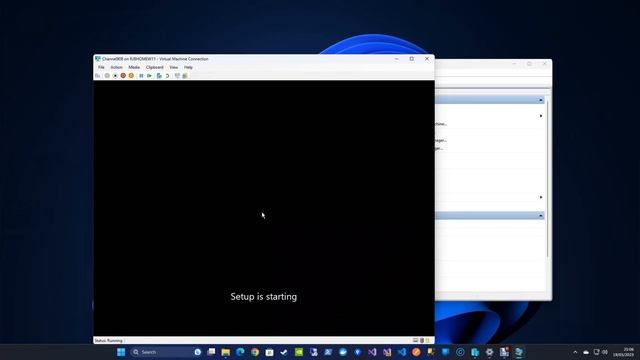Image resolution: width=640 pixels, height=360 pixels.
Task: Reset the VM with the green arrow icon
Action: 149,76
